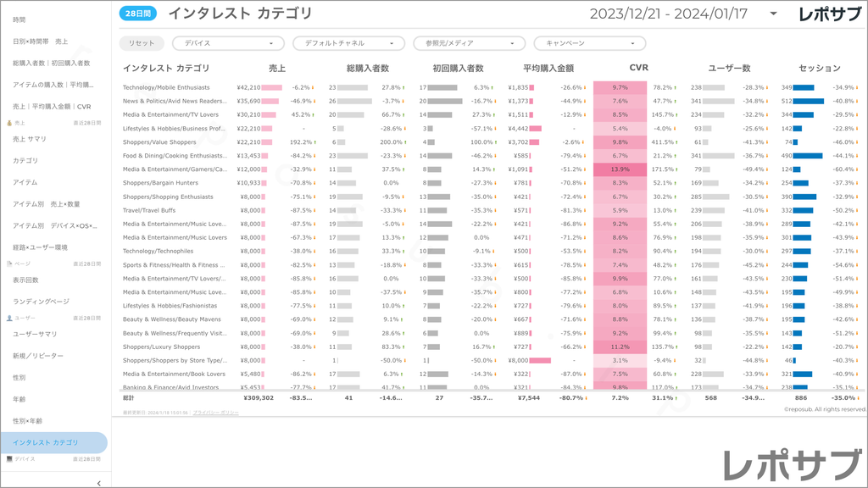Navigate to the 売上 サマリ page
Viewport: 868px width, 488px height.
[x=30, y=138]
